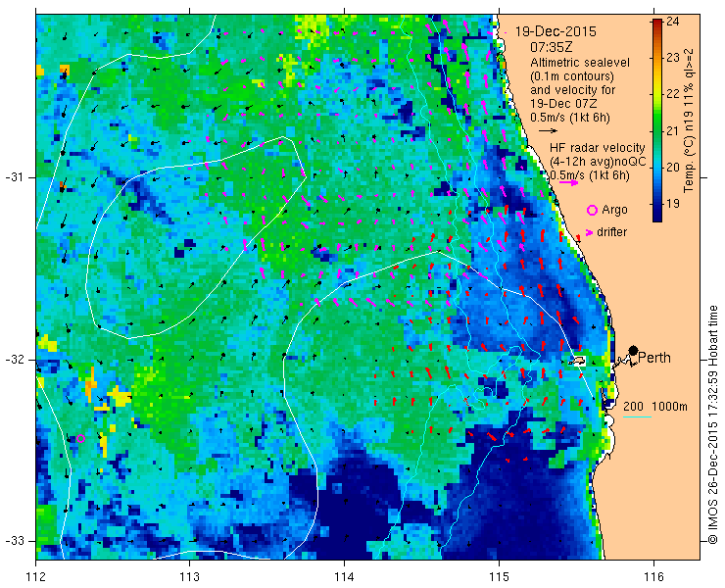Click the 19 label on the temperature scale
The width and height of the screenshot is (725, 588).
pyautogui.click(x=674, y=204)
